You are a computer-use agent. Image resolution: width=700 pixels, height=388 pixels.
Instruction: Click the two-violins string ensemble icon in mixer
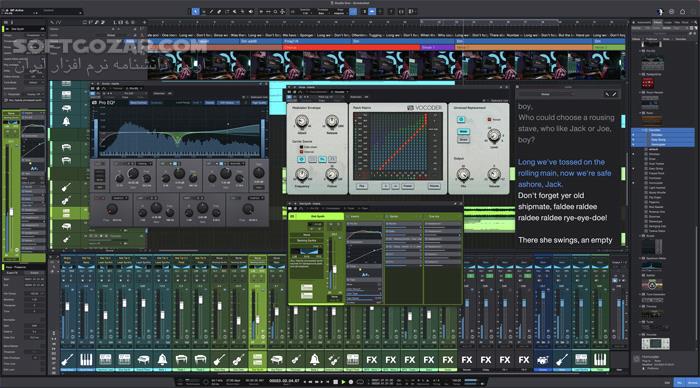coord(333,359)
